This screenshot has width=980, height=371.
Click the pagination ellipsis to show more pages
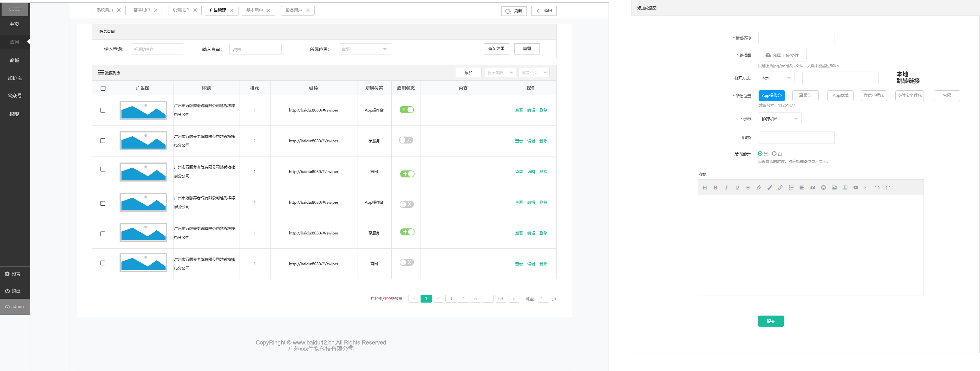coord(488,298)
